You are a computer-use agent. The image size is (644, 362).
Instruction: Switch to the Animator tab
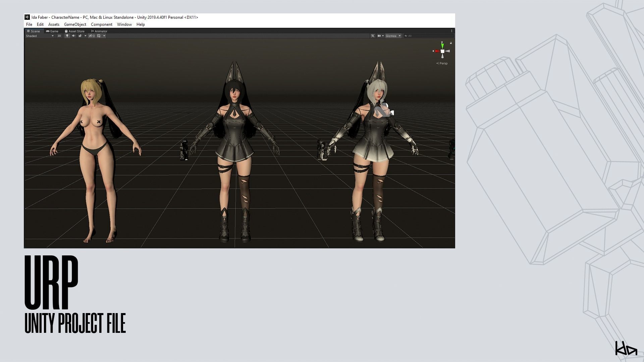(99, 31)
